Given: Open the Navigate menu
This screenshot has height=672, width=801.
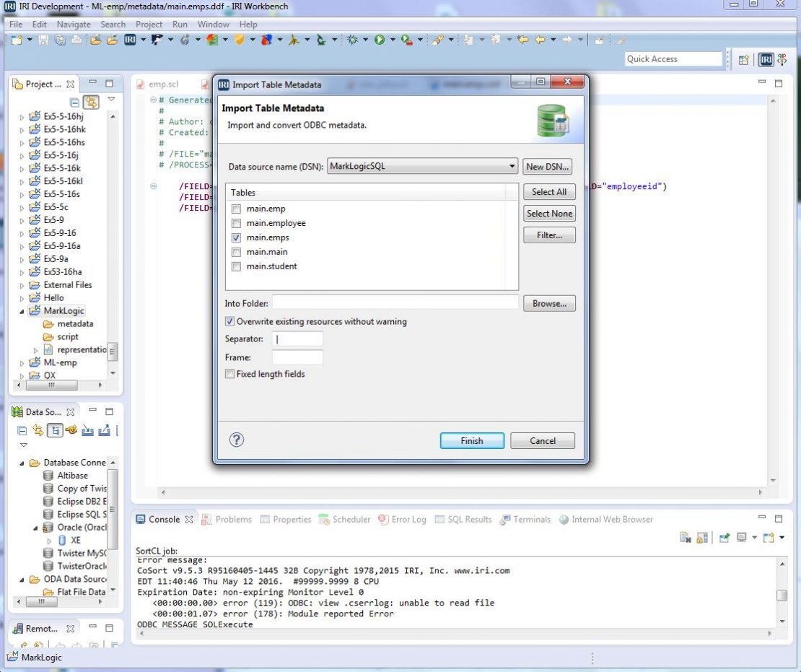Looking at the screenshot, I should 74,24.
